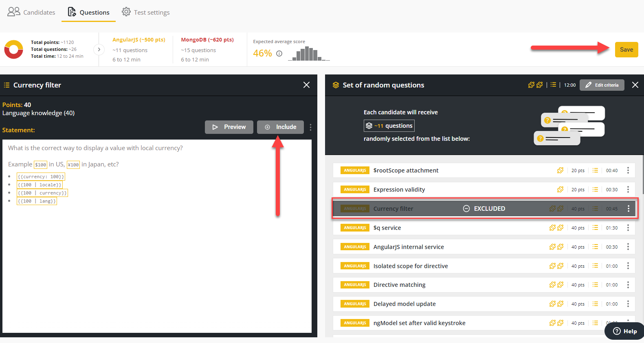The image size is (644, 343).
Task: Open options menu for Directive matching row
Action: pyautogui.click(x=628, y=285)
